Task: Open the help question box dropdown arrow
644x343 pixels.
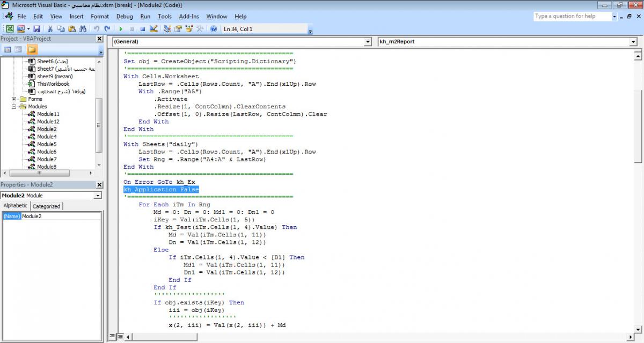Action: point(614,16)
